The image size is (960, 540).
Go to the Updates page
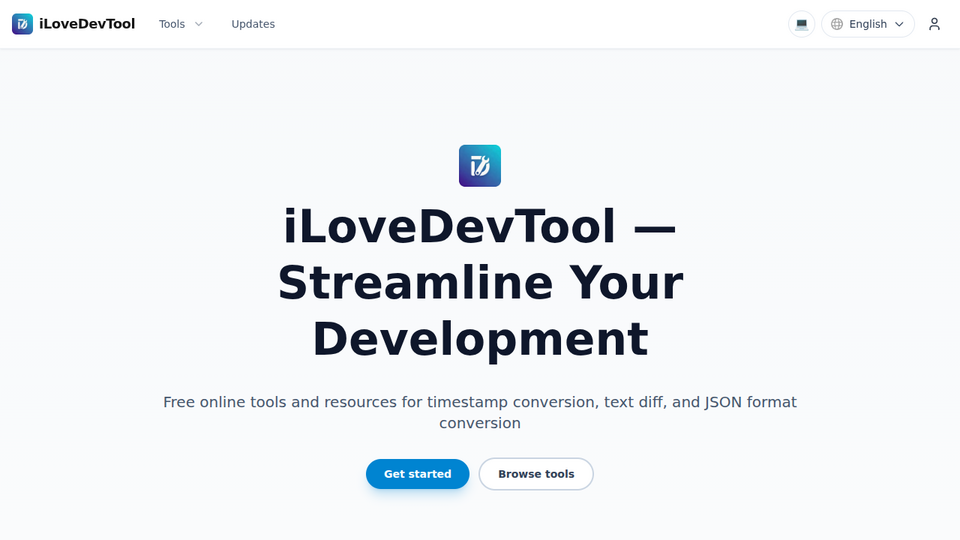(x=253, y=24)
